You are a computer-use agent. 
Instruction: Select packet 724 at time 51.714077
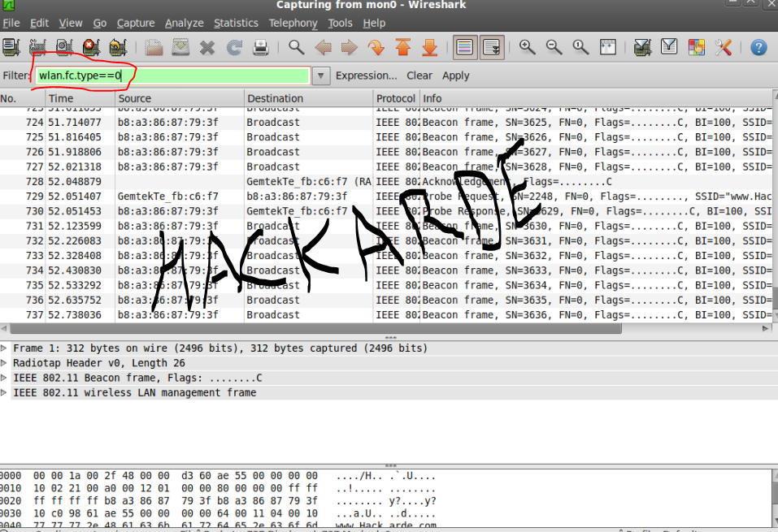click(386, 123)
